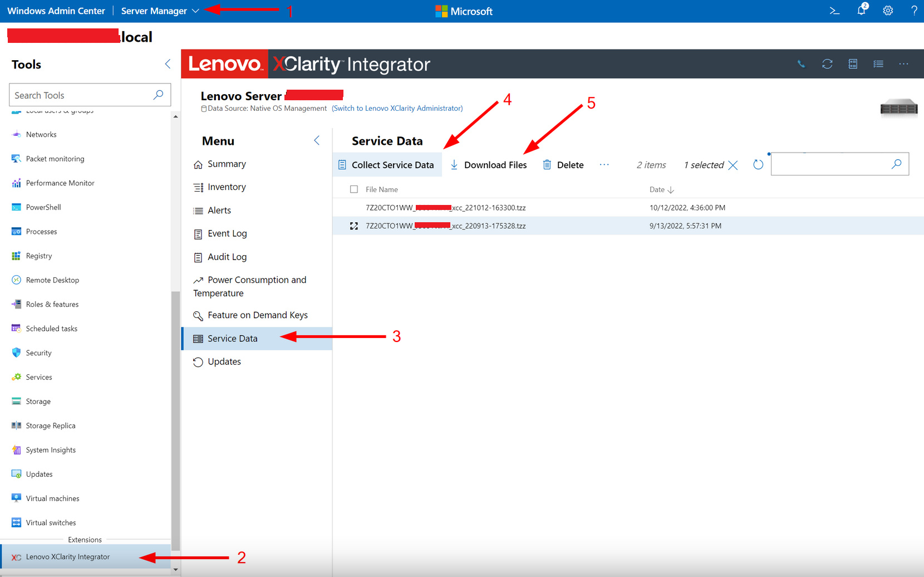Click sync icon in XClarity header

pos(827,64)
